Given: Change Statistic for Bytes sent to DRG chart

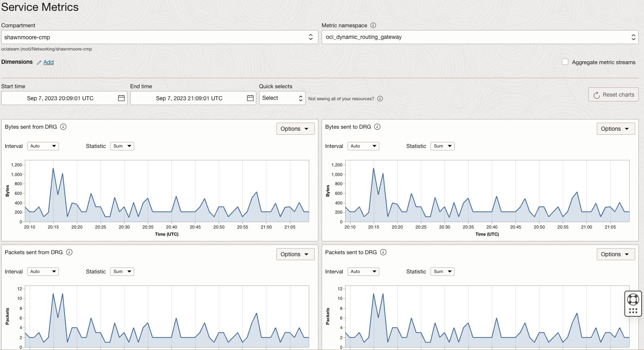Looking at the screenshot, I should tap(442, 146).
